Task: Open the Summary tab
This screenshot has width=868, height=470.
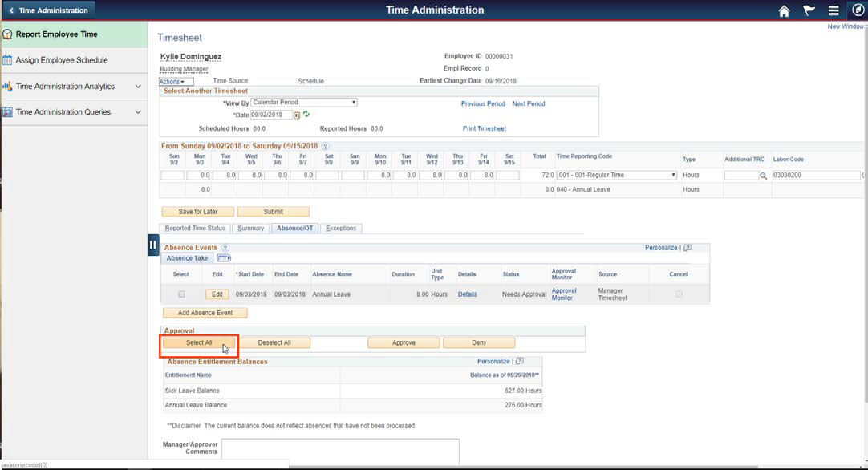Action: click(249, 228)
